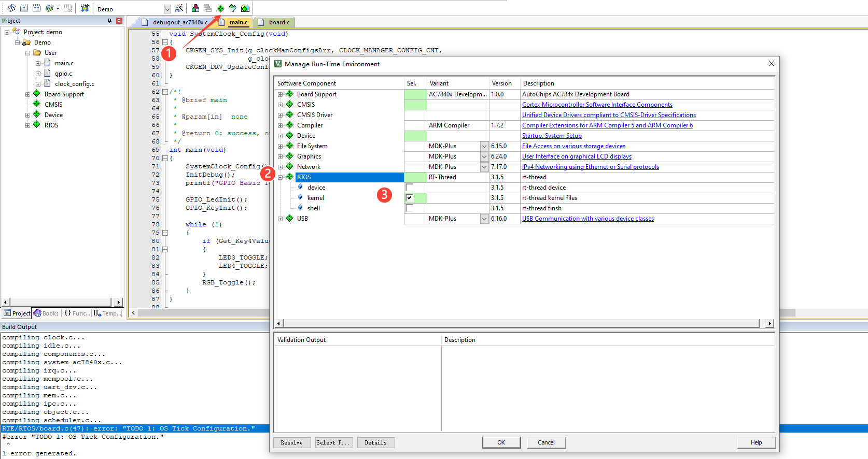Click the Batch Build toolbar icon
This screenshot has height=459, width=868.
[49, 8]
